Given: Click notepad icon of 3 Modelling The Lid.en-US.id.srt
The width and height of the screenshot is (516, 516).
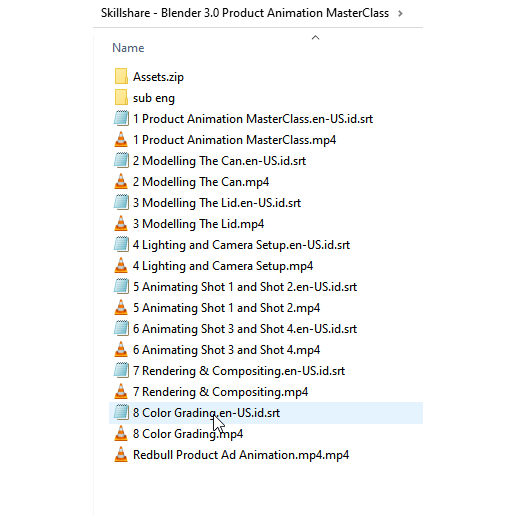Looking at the screenshot, I should click(121, 203).
